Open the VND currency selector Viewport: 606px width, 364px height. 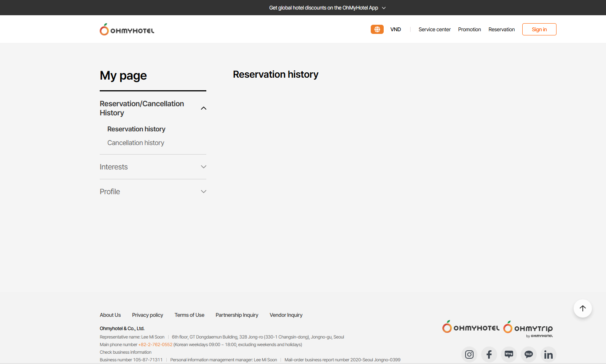coord(395,29)
